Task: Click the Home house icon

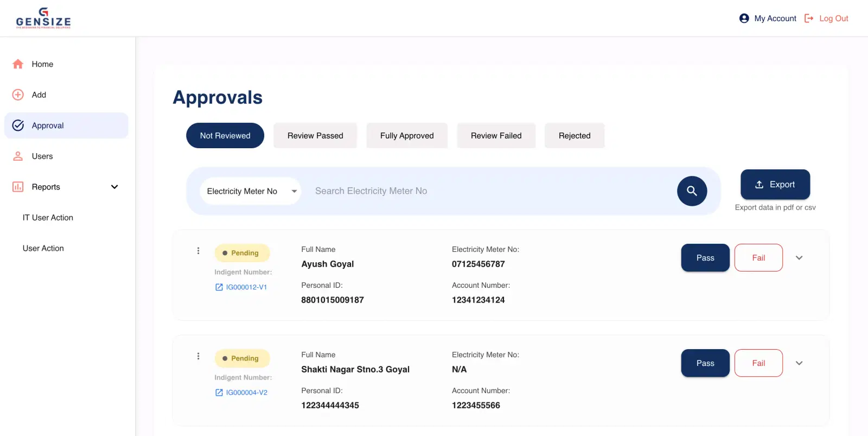Action: (x=18, y=64)
